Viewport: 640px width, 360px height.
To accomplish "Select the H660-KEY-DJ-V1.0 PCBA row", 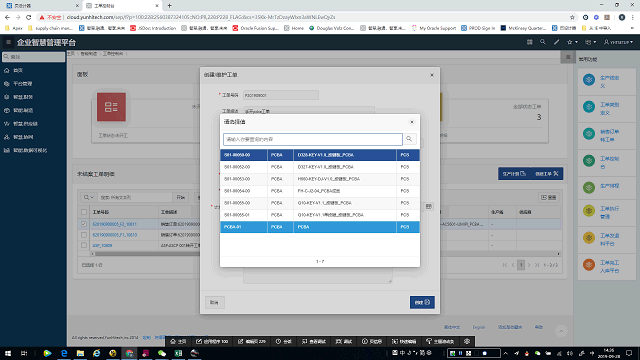I will (320, 179).
